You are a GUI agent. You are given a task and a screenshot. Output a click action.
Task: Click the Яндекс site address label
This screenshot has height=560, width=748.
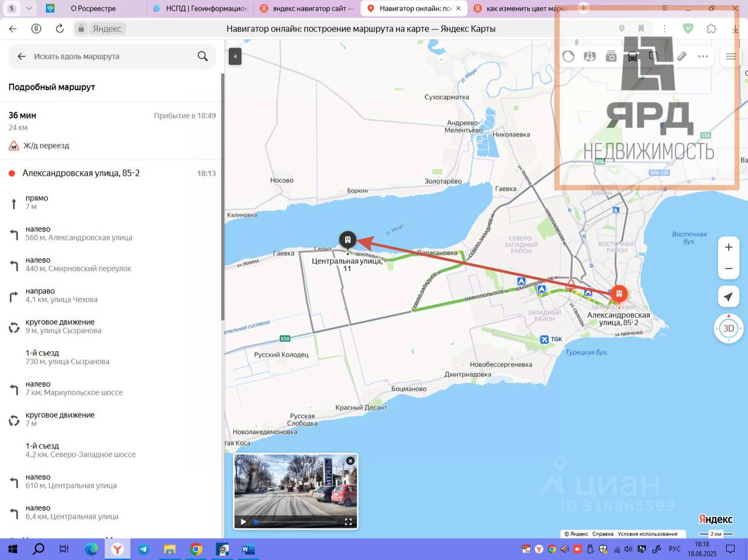pyautogui.click(x=107, y=29)
